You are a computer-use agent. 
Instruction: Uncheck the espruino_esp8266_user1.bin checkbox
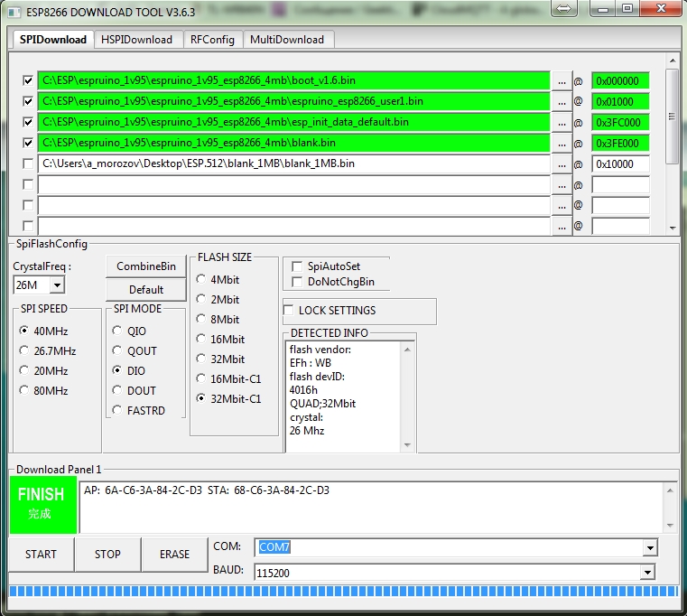pyautogui.click(x=28, y=101)
